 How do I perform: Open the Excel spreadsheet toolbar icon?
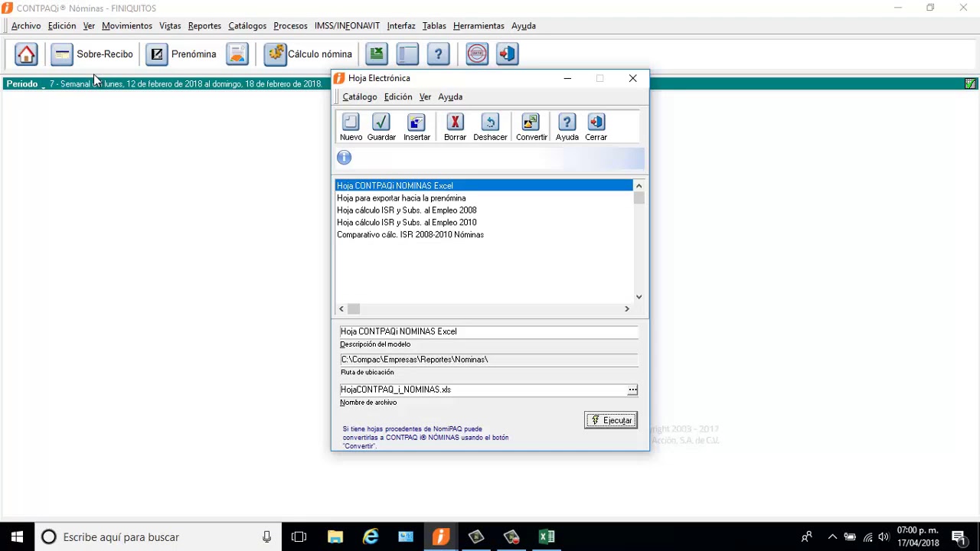click(x=376, y=54)
